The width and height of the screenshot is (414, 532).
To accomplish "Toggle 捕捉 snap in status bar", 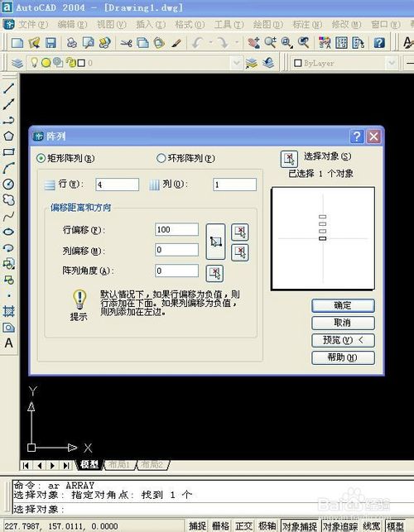I will (197, 526).
